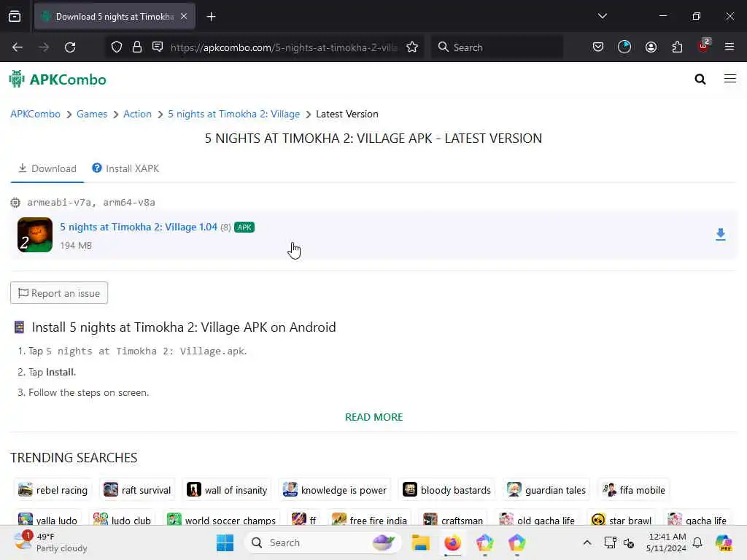Image resolution: width=747 pixels, height=560 pixels.
Task: Click the green APK badge
Action: [x=244, y=227]
